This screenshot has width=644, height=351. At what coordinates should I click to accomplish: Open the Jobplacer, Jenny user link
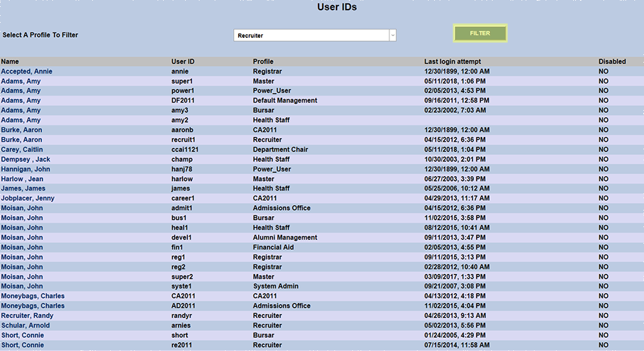pyautogui.click(x=28, y=198)
